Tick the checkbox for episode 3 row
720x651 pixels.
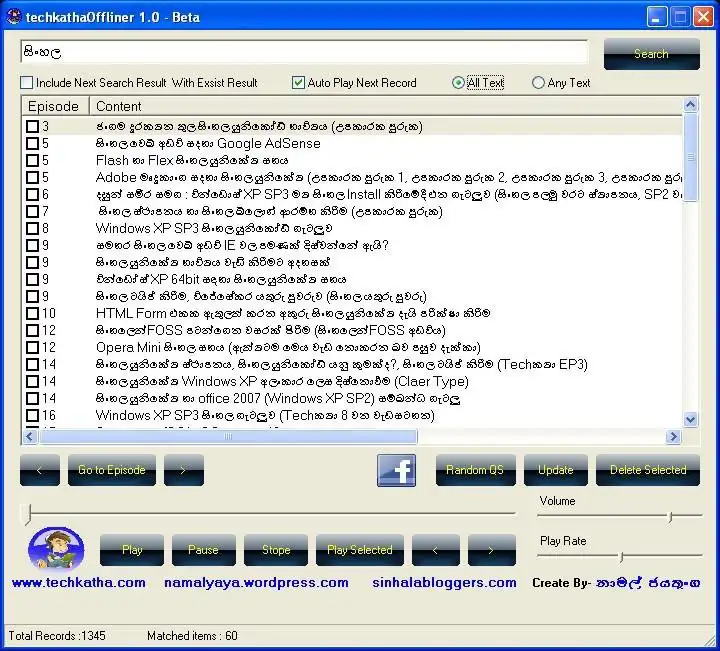coord(32,126)
